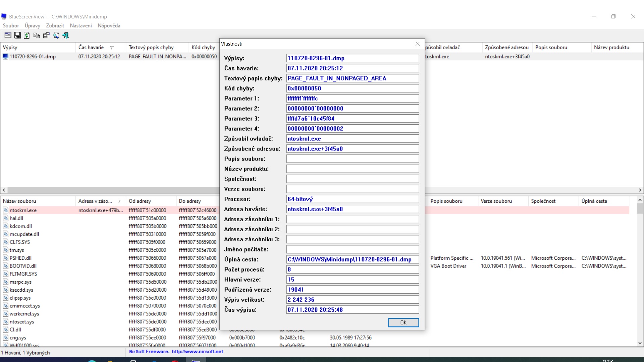The height and width of the screenshot is (362, 644).
Task: Click the ntoskrnl.exe file icon in lower list
Action: click(6, 210)
